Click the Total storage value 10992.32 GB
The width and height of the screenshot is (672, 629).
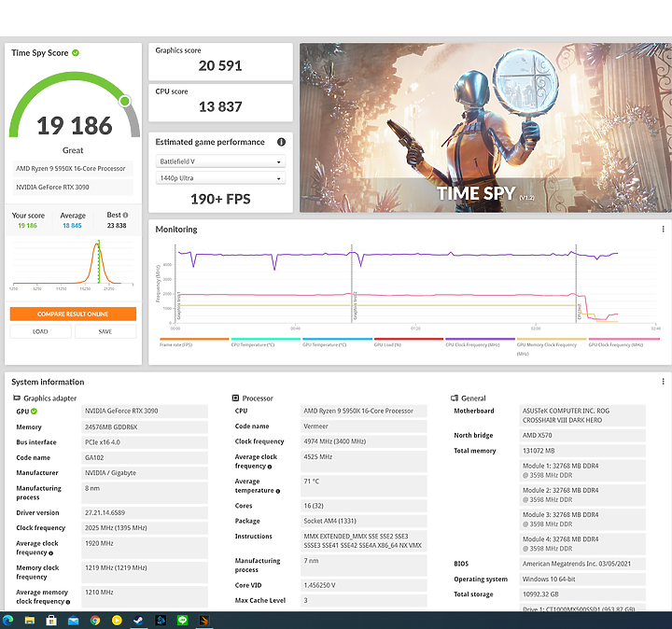click(x=582, y=594)
